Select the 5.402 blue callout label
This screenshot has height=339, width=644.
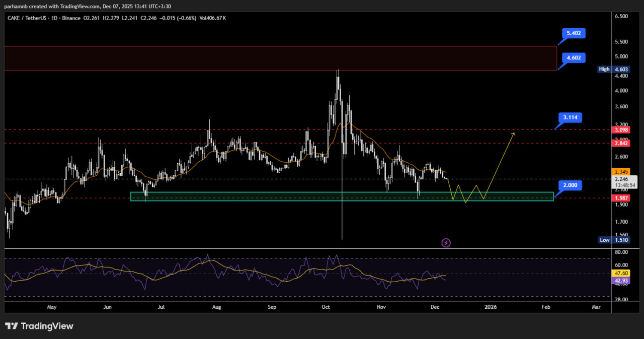pyautogui.click(x=574, y=33)
